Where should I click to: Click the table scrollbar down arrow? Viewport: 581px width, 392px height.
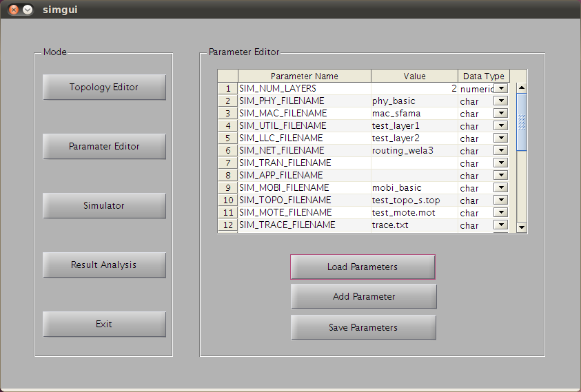click(522, 226)
